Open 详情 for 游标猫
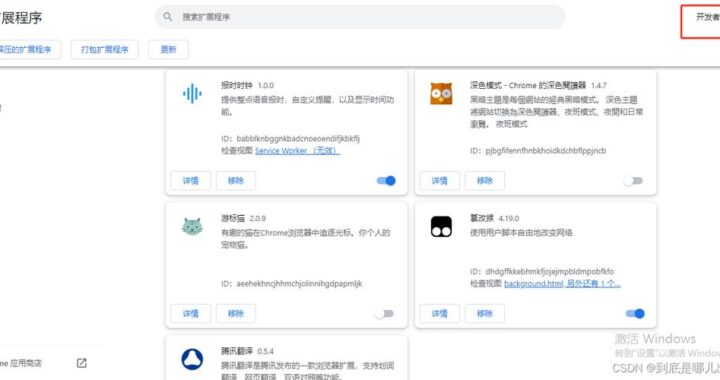Viewport: 720px width, 380px height. point(191,314)
